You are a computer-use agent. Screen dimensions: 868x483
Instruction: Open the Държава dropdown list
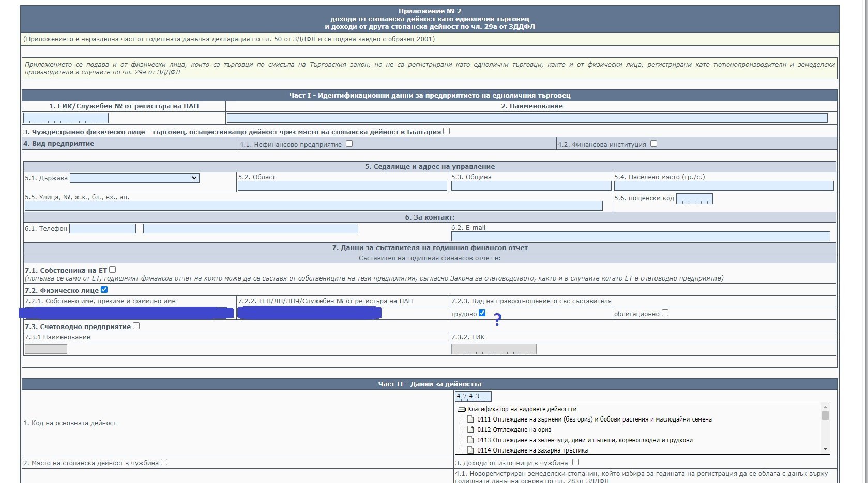pos(134,178)
